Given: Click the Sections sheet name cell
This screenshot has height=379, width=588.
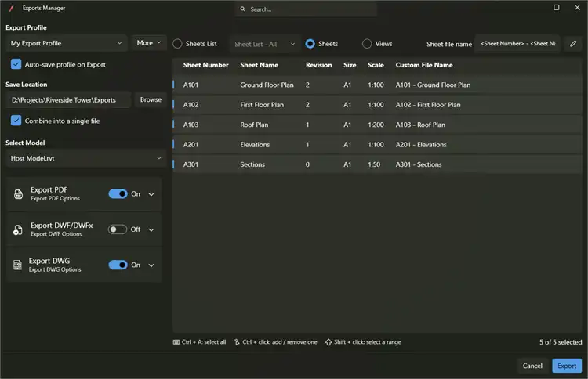Looking at the screenshot, I should pos(252,164).
